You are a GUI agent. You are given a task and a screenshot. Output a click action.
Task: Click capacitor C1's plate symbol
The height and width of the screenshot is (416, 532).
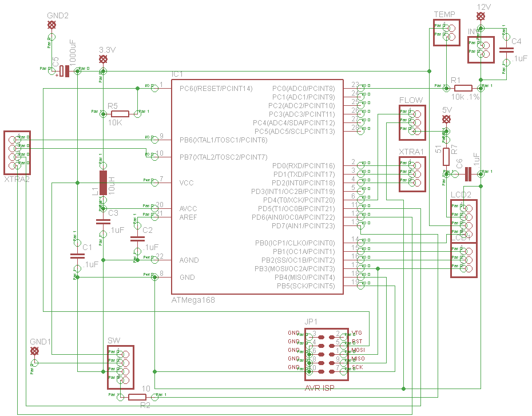click(77, 256)
